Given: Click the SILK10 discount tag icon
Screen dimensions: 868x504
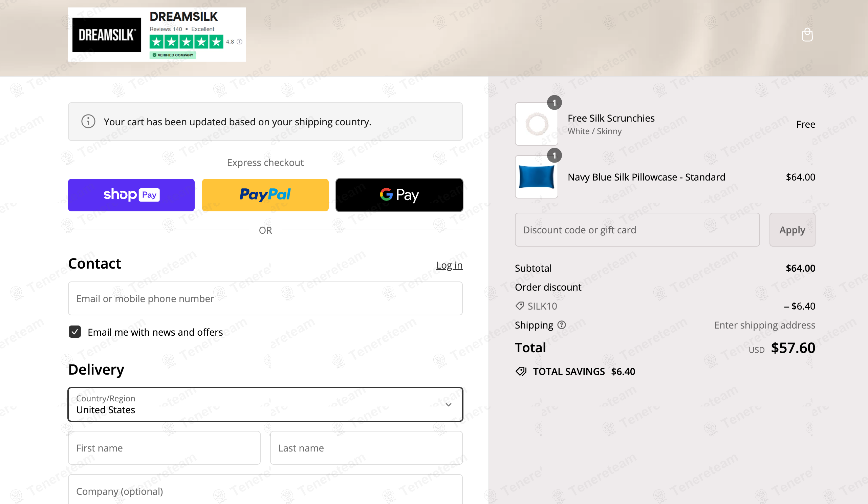Looking at the screenshot, I should pyautogui.click(x=519, y=306).
